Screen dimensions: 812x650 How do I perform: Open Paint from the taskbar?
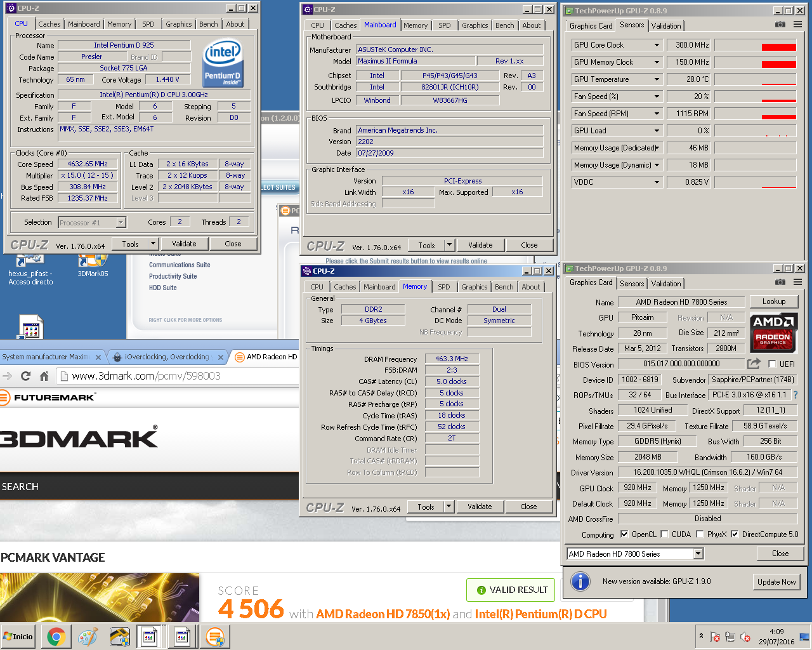pos(88,637)
